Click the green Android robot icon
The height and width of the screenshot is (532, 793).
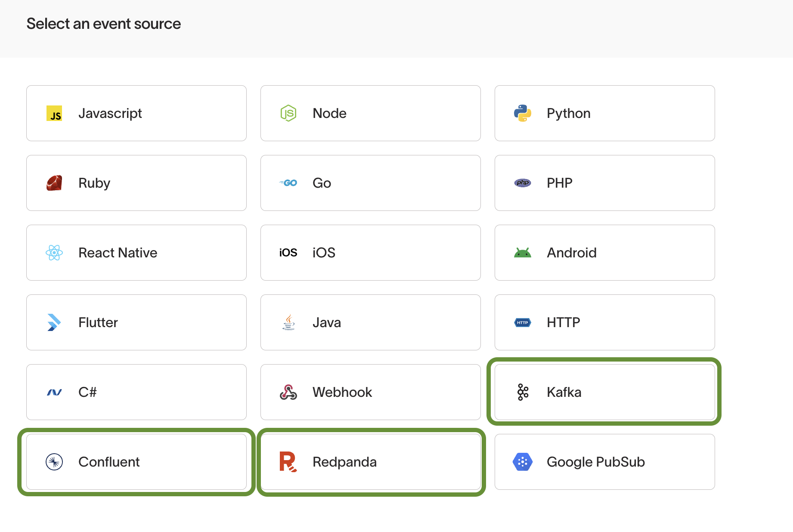[x=523, y=253]
